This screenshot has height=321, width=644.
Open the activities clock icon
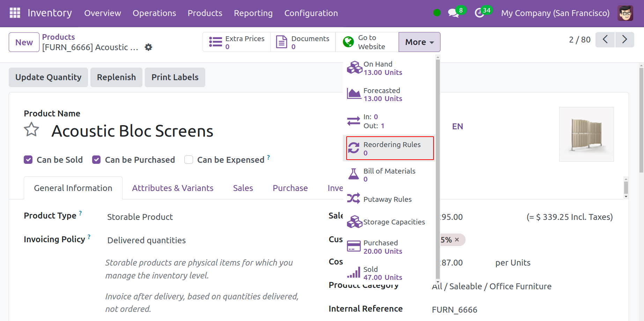[480, 13]
